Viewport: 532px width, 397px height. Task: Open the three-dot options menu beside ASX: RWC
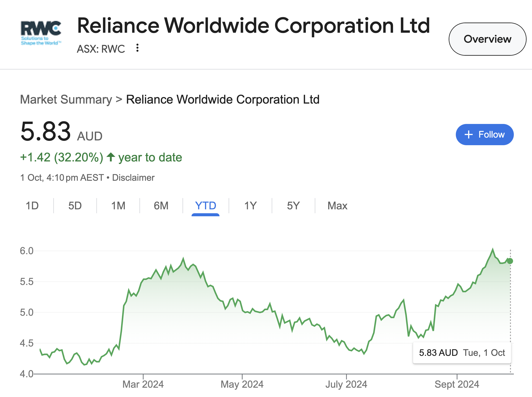[x=137, y=48]
